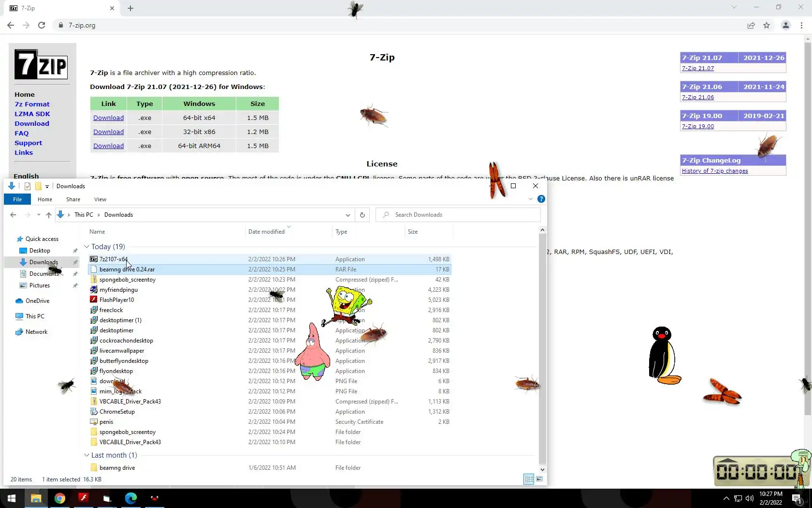Bookmark the 7-zip.org page with the star
This screenshot has height=508, width=812.
click(767, 25)
